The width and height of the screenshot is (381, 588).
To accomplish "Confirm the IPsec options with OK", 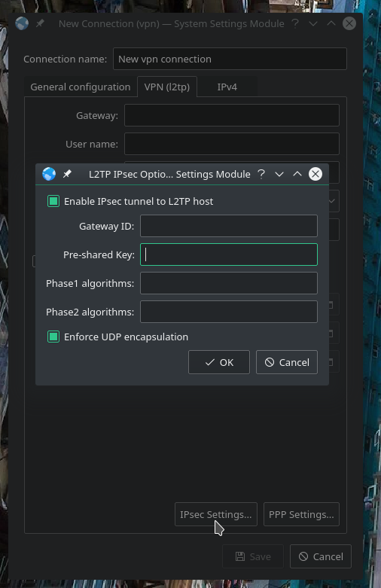I will tap(219, 362).
